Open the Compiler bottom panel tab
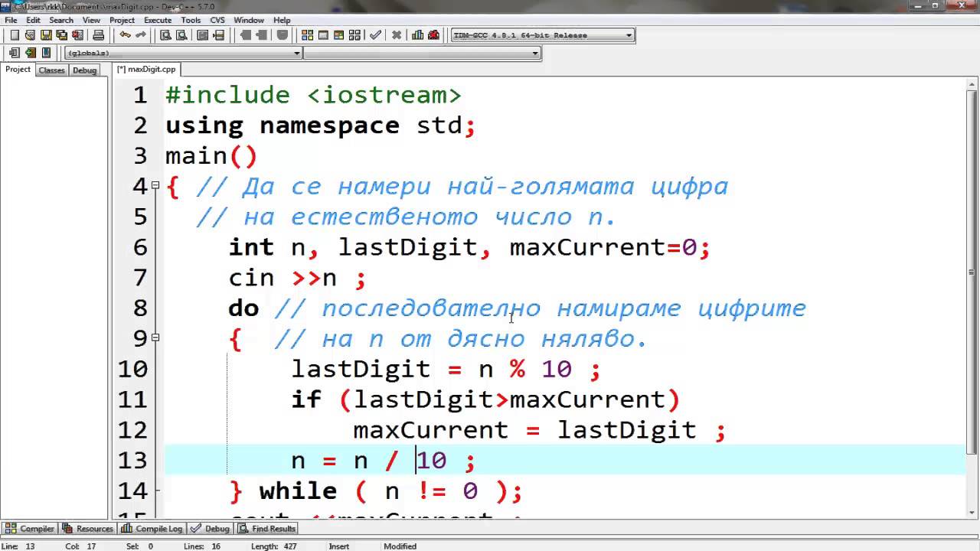The height and width of the screenshot is (551, 980). coord(30,529)
